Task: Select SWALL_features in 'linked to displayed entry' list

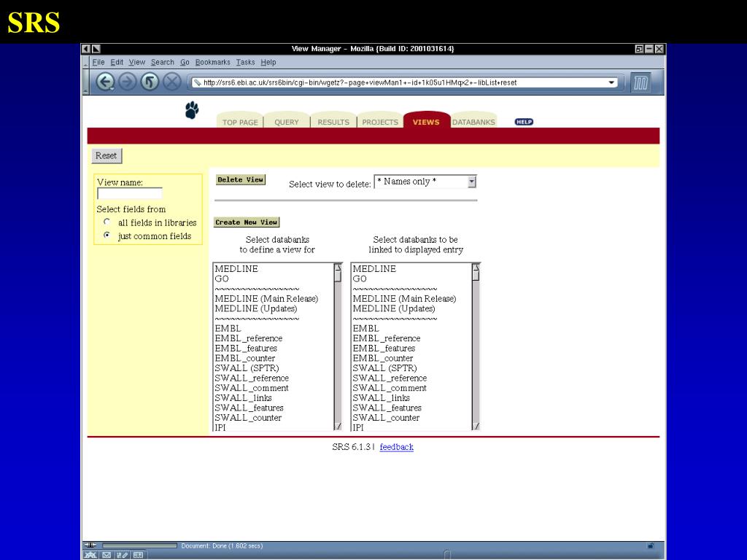Action: point(411,408)
